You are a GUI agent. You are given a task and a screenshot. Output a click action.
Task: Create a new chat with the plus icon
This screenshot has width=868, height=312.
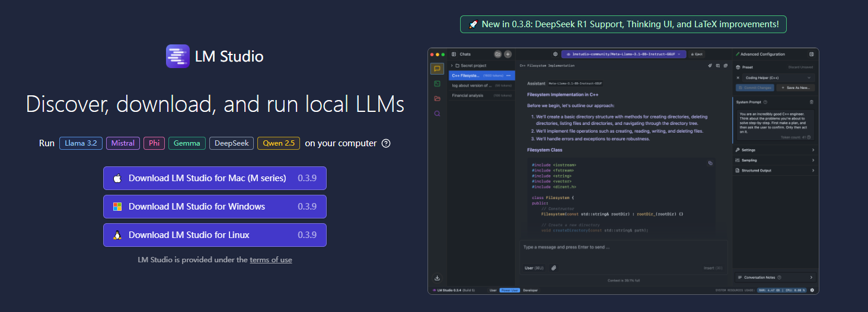(x=508, y=54)
